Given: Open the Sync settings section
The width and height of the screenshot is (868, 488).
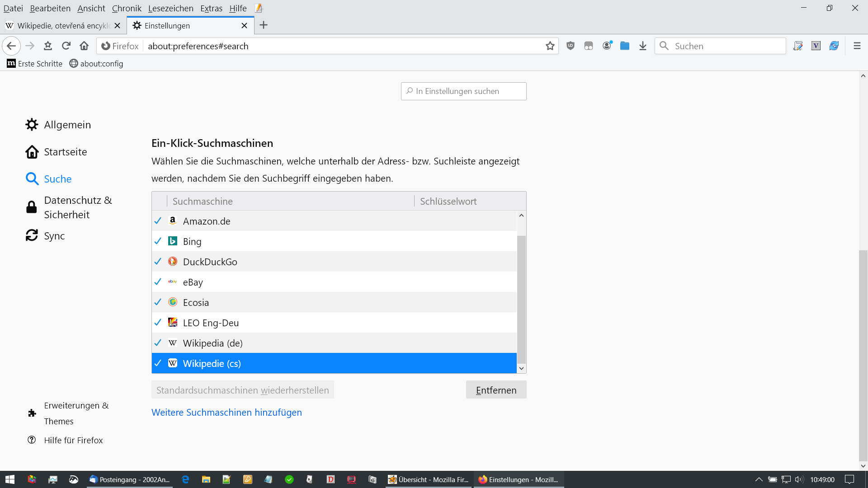Looking at the screenshot, I should [x=54, y=236].
